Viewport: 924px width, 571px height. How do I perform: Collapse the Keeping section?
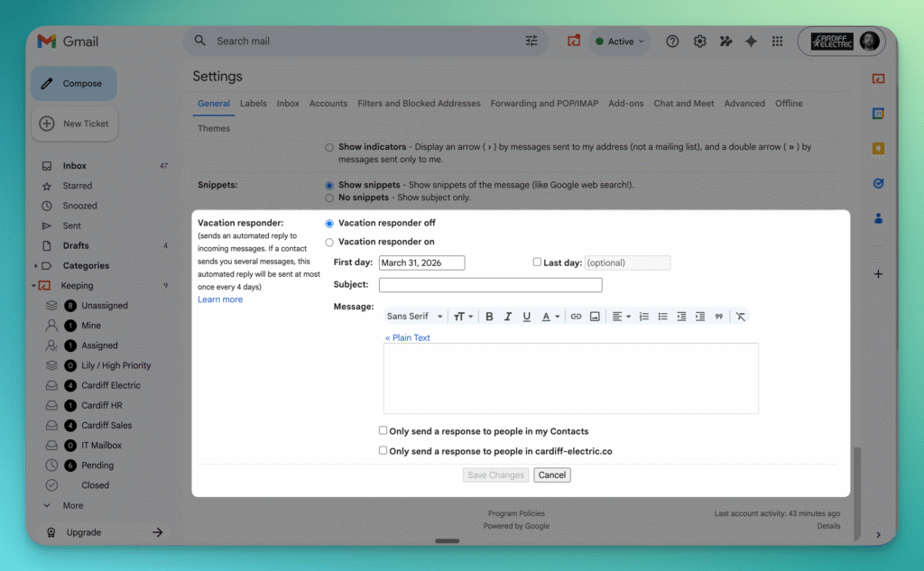(33, 286)
